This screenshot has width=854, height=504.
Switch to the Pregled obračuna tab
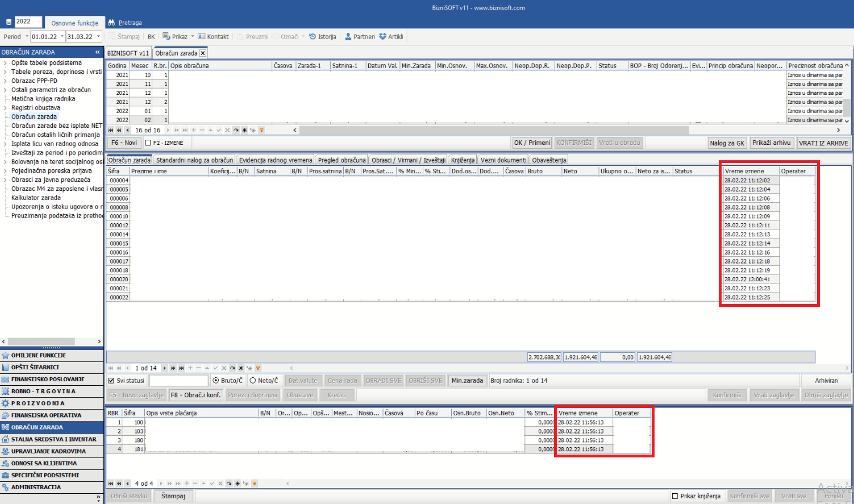(x=341, y=160)
